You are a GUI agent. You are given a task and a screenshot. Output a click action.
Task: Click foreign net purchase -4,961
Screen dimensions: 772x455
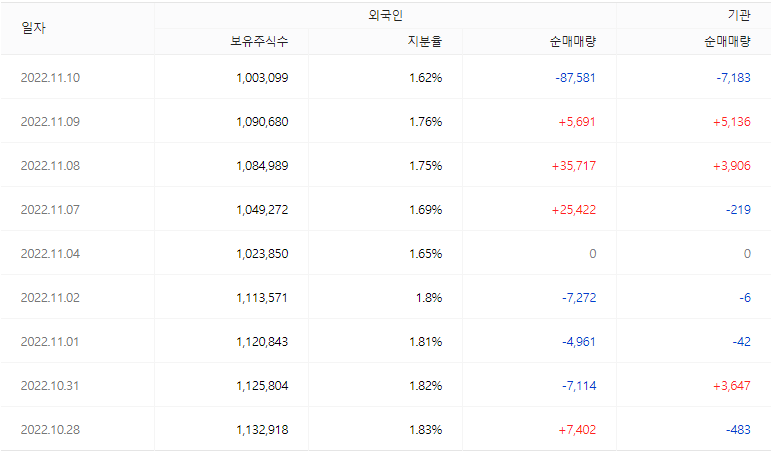579,342
